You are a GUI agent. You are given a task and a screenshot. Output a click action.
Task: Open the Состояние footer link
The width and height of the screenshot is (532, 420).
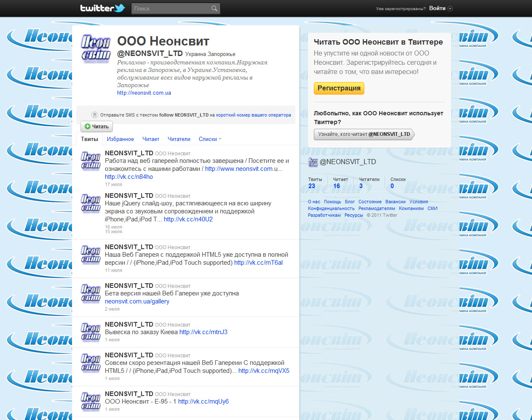(370, 202)
